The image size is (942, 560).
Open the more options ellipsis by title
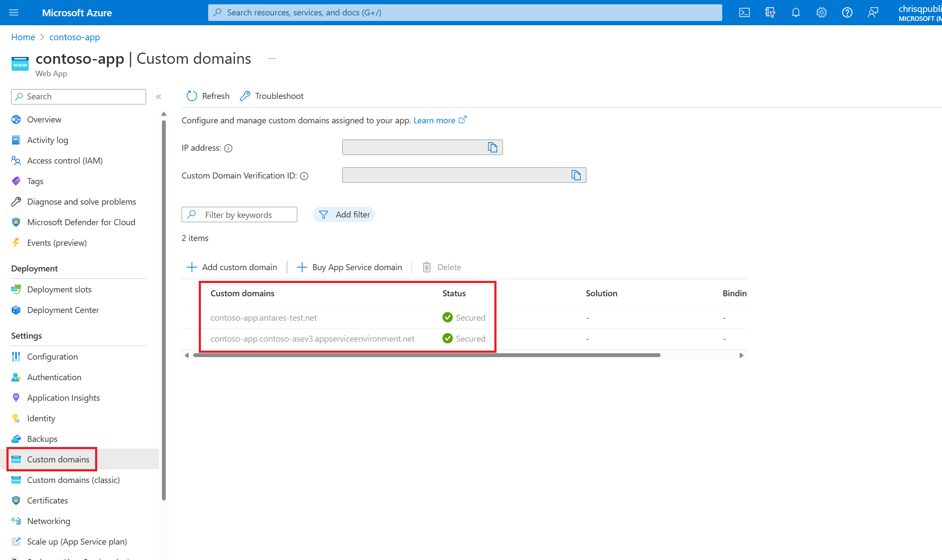tap(272, 59)
